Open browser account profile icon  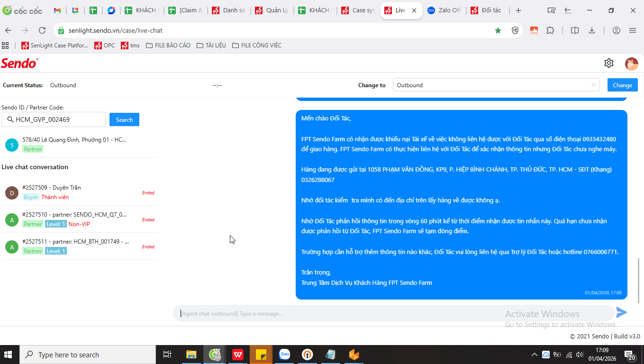pos(617,30)
